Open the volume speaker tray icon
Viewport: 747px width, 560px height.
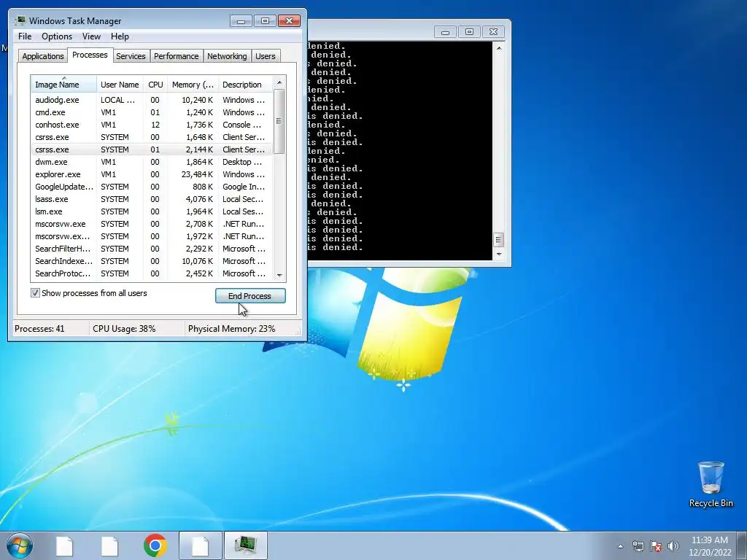click(673, 546)
